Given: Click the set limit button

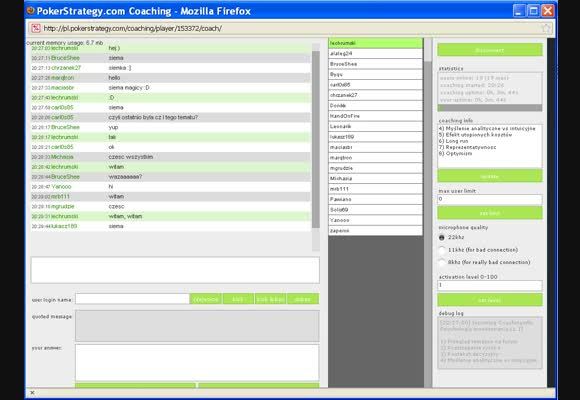Looking at the screenshot, I should pyautogui.click(x=490, y=213).
